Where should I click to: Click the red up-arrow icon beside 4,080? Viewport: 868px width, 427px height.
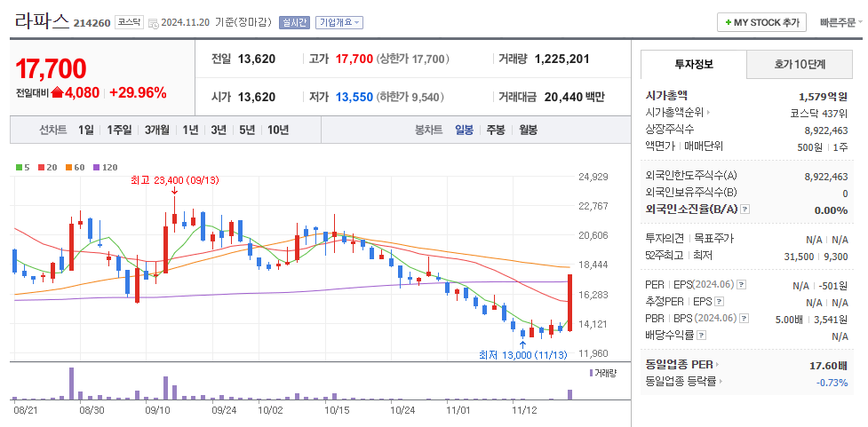point(57,93)
